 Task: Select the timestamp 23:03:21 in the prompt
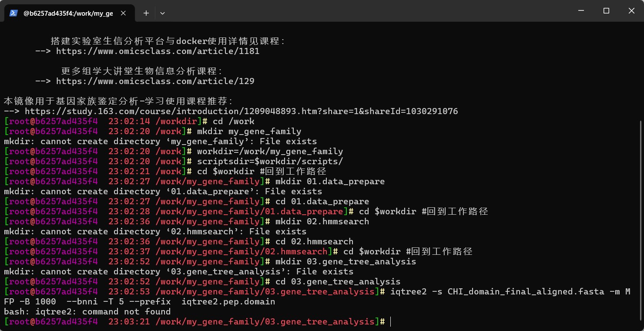(x=128, y=321)
